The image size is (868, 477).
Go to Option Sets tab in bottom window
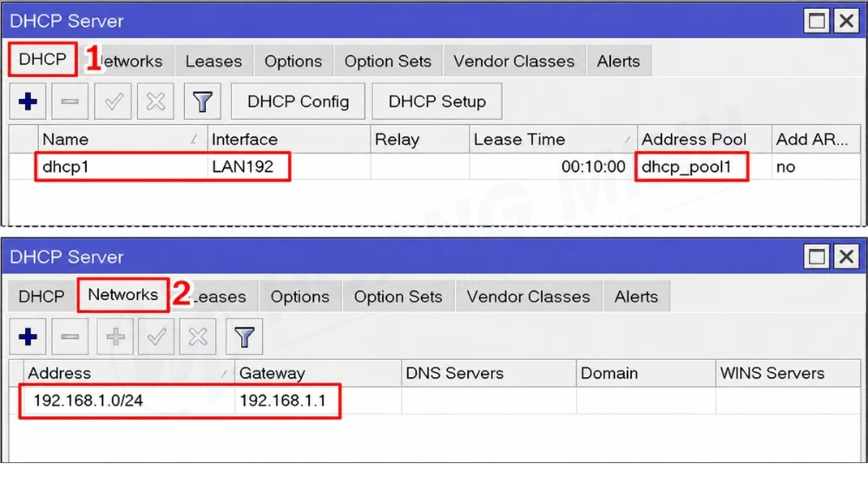[398, 297]
